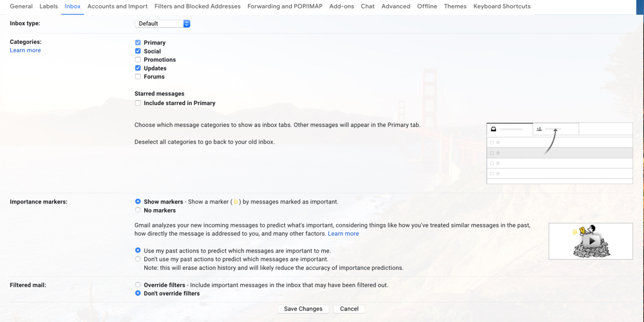Go to Filters and Blocked Addresses tab

(197, 6)
